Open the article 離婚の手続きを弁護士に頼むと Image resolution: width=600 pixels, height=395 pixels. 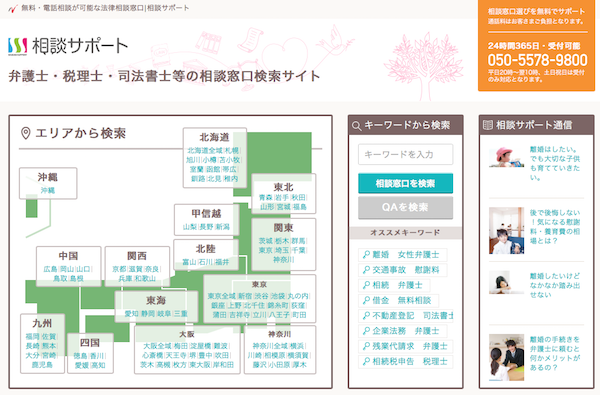point(555,353)
